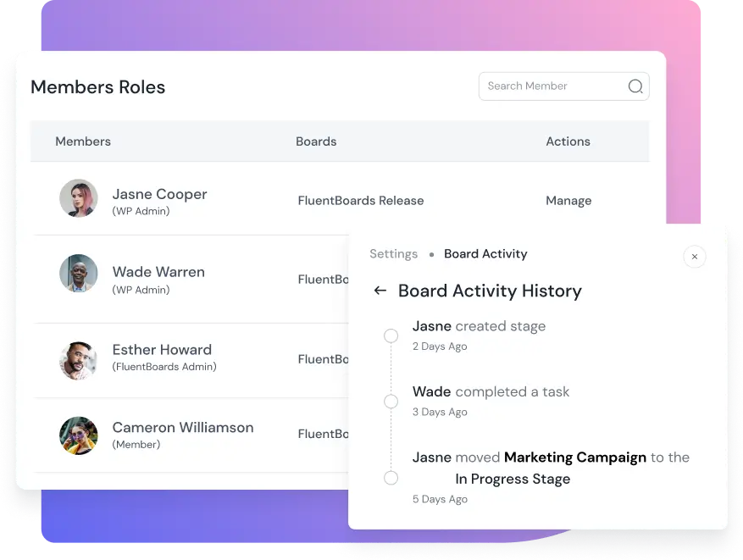Click the Members column header
The width and height of the screenshot is (743, 560).
[x=83, y=141]
